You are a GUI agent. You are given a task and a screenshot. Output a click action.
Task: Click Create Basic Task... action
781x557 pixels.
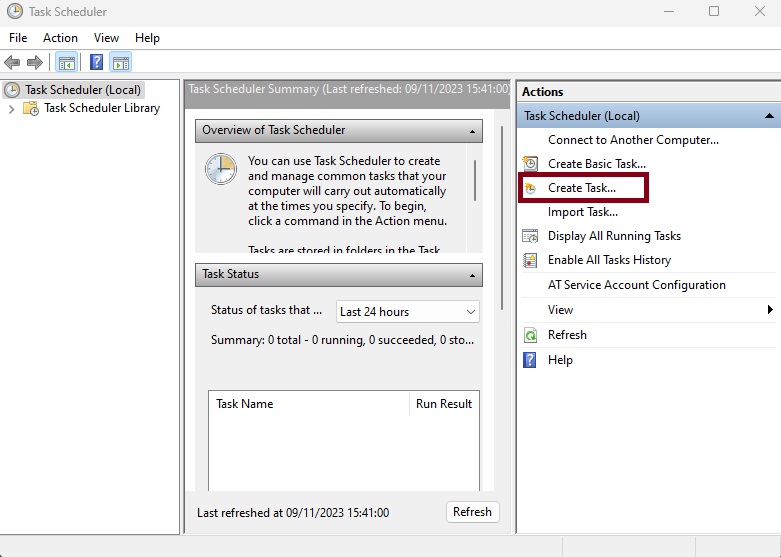(x=597, y=164)
